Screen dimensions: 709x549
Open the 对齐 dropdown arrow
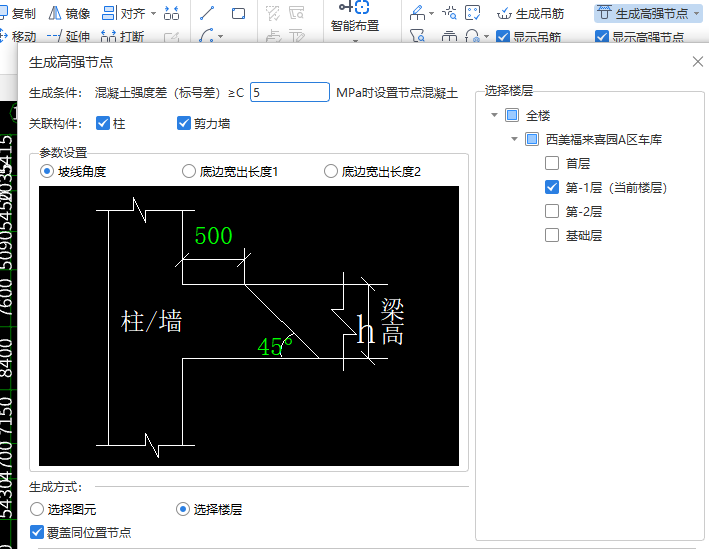point(153,14)
